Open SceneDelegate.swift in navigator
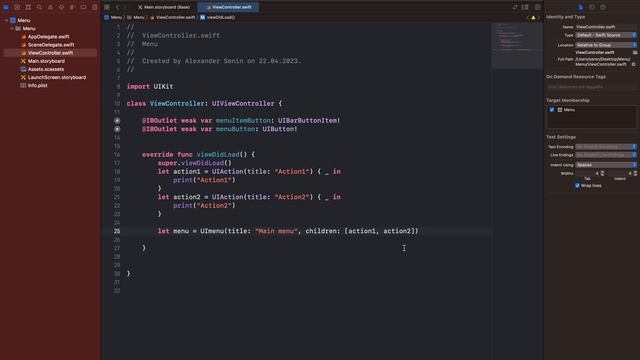This screenshot has height=360, width=640. pos(51,44)
